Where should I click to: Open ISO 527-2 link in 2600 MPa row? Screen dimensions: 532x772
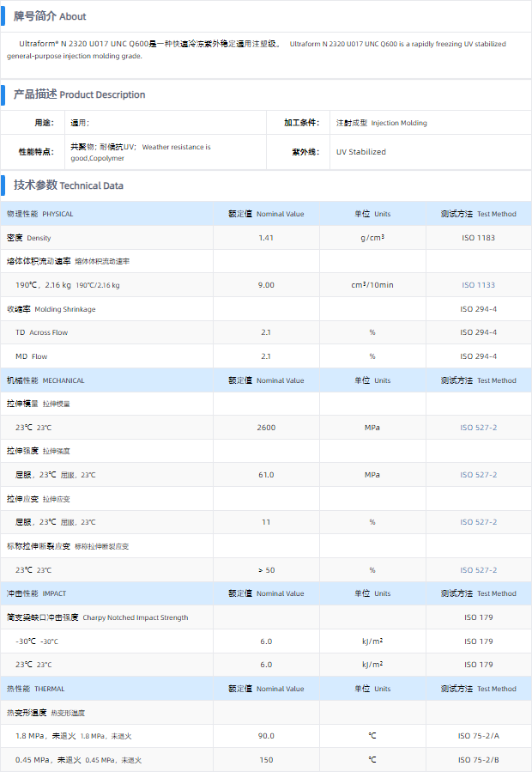click(x=478, y=428)
